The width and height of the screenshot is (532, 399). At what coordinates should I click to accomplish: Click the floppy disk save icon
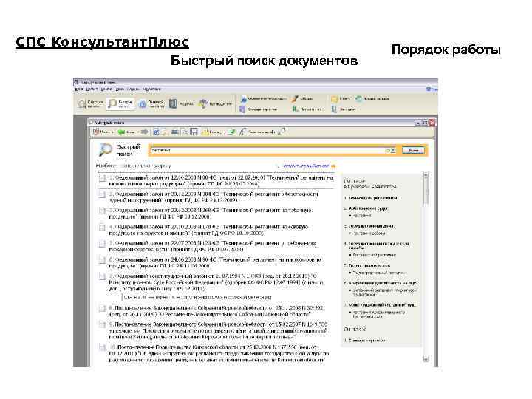point(194,132)
